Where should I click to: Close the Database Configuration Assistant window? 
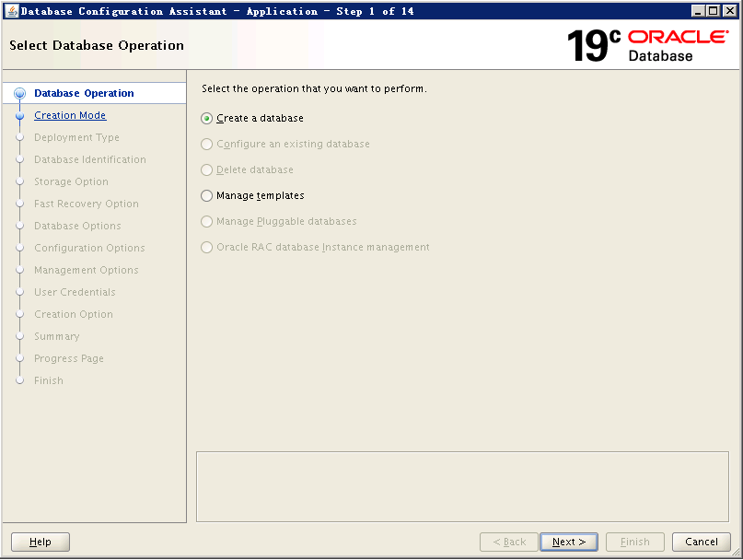(730, 11)
